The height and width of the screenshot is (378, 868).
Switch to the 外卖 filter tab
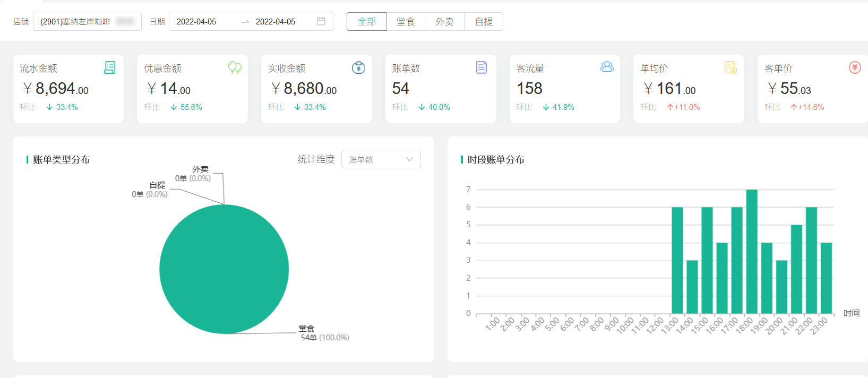(444, 22)
